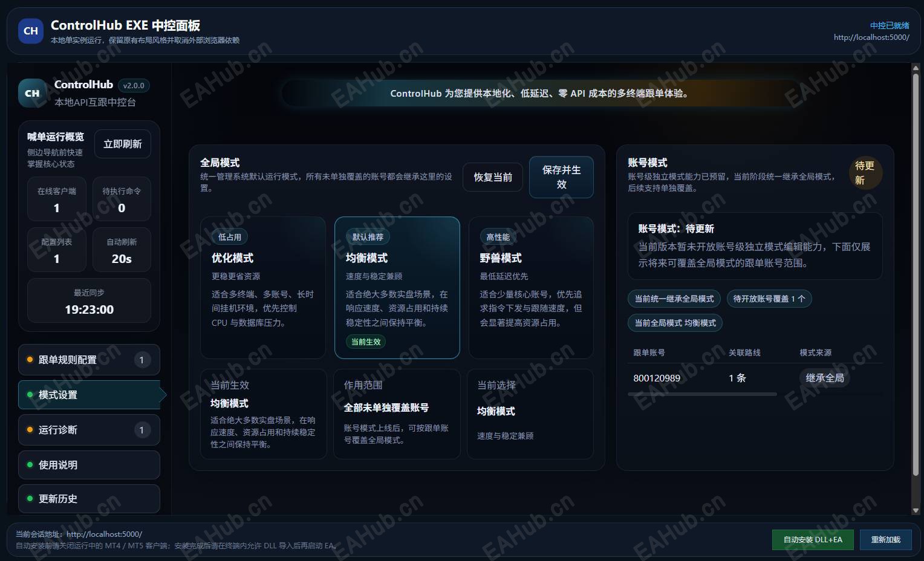Click the 当前选择 info card
Viewport: 924px width, 561px height.
(530, 414)
